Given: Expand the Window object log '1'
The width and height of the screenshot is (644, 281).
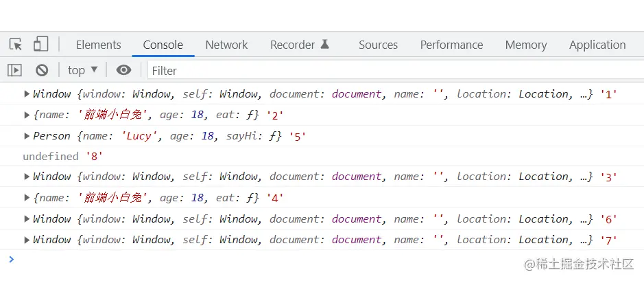Looking at the screenshot, I should click(27, 94).
